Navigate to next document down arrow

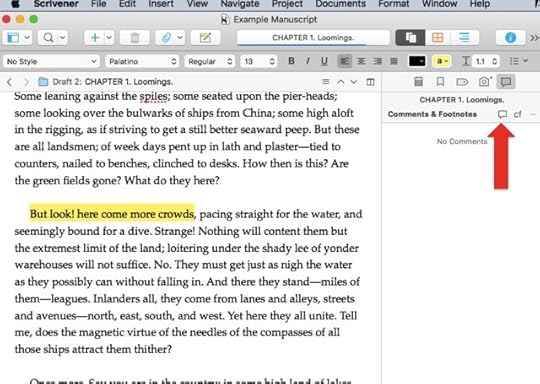pos(354,82)
